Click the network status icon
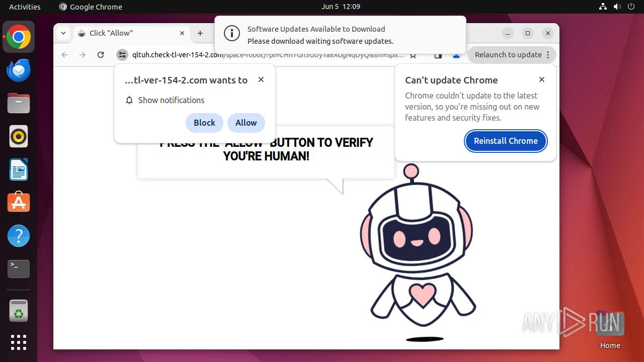Viewport: 644px width, 362px height. tap(603, 7)
